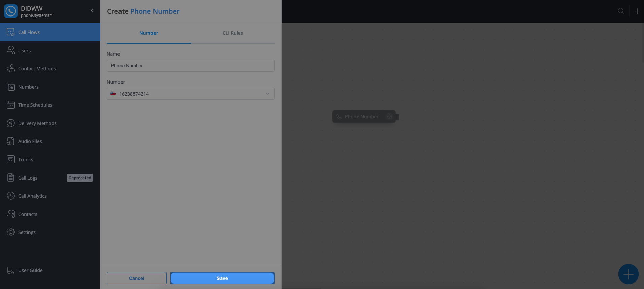This screenshot has height=289, width=644.
Task: Open the User Guide icon
Action: pos(11,270)
